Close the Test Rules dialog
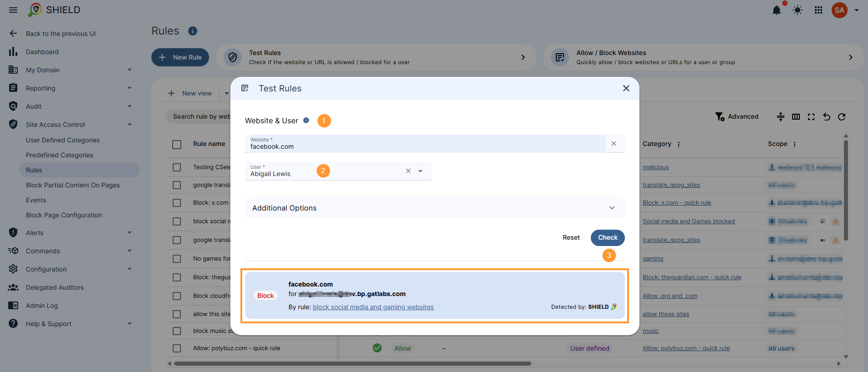 coord(626,88)
